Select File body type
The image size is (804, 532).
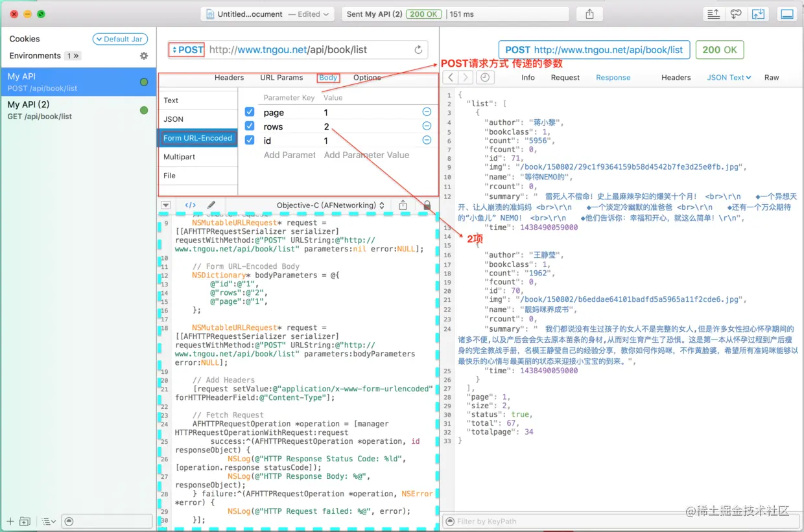click(x=198, y=176)
